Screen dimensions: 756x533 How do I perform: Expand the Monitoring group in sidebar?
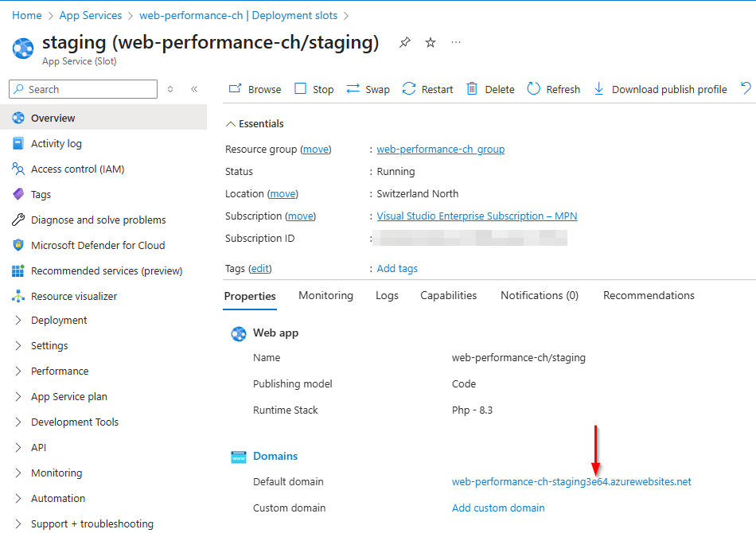point(18,473)
